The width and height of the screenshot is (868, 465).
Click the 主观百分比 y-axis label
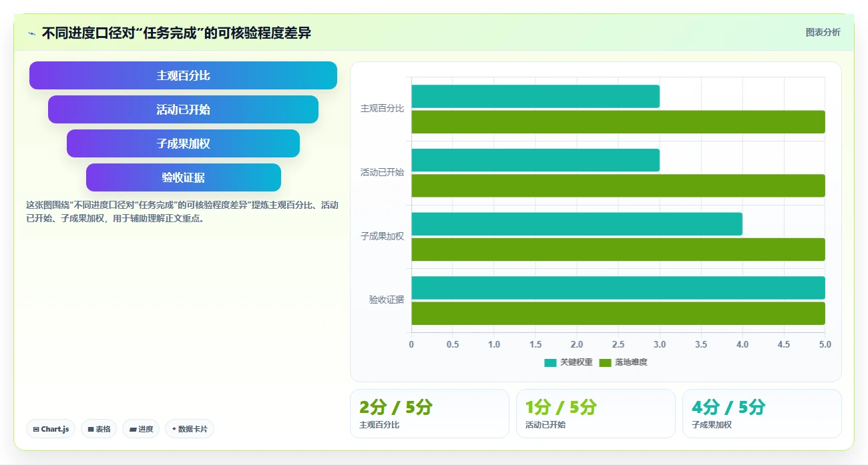(x=382, y=108)
